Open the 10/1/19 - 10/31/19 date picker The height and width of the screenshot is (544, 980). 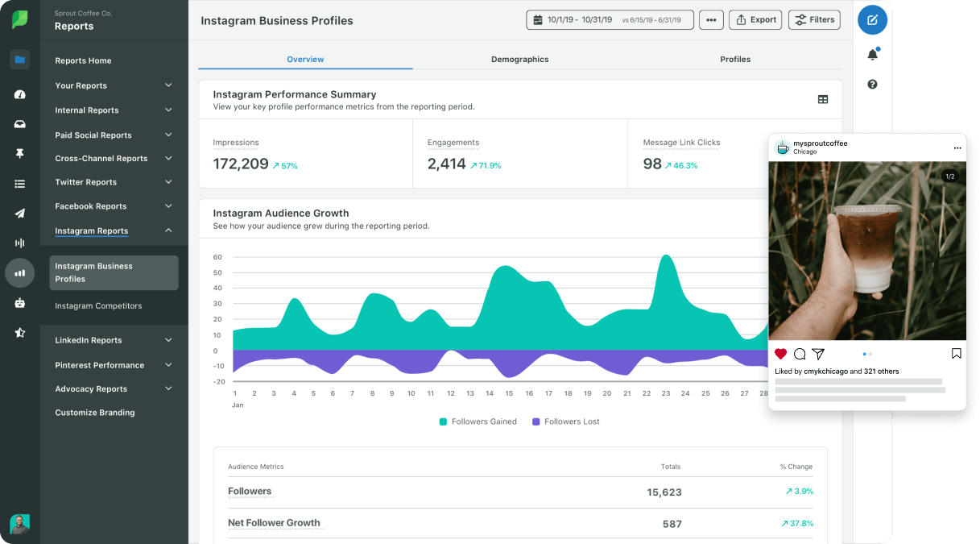pyautogui.click(x=610, y=19)
